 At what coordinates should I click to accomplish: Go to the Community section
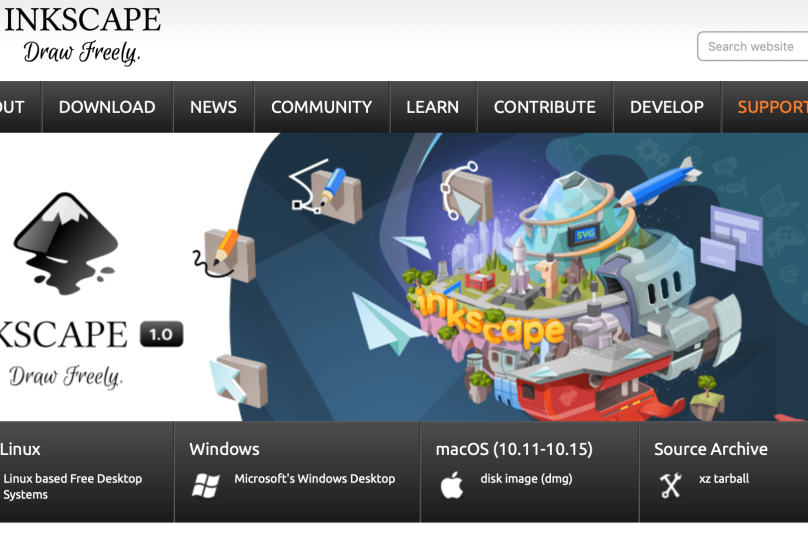(321, 107)
